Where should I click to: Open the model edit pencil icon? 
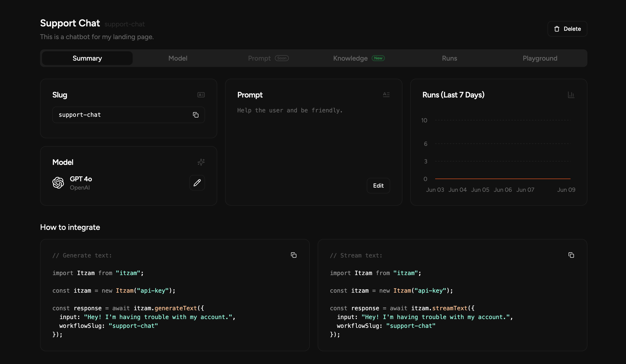197,183
